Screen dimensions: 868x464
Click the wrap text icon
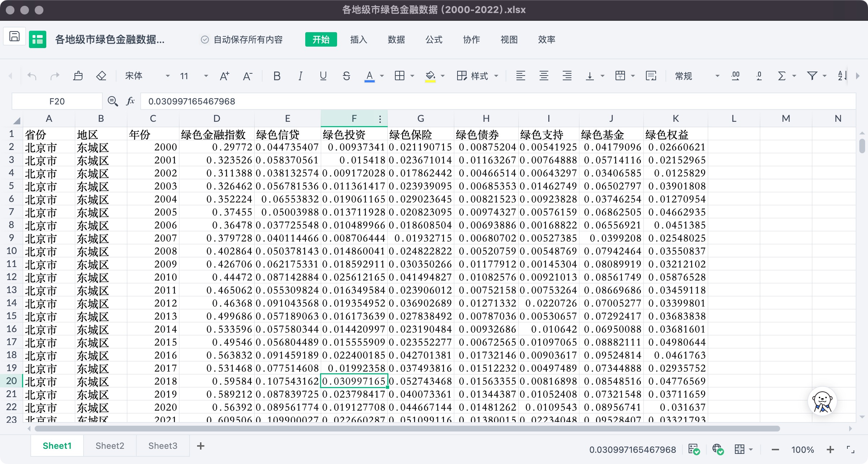tap(651, 76)
